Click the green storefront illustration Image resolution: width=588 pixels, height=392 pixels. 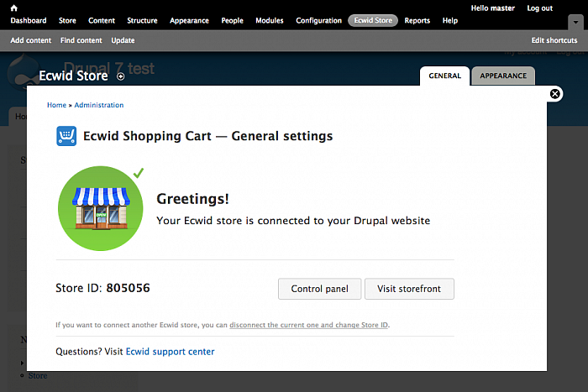pyautogui.click(x=101, y=208)
